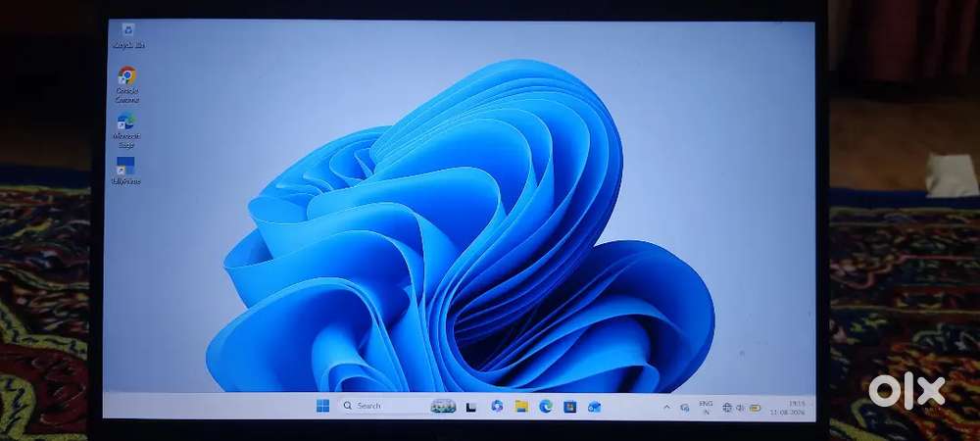The height and width of the screenshot is (441, 980).
Task: Expand hidden system tray icons chevron
Action: (666, 408)
